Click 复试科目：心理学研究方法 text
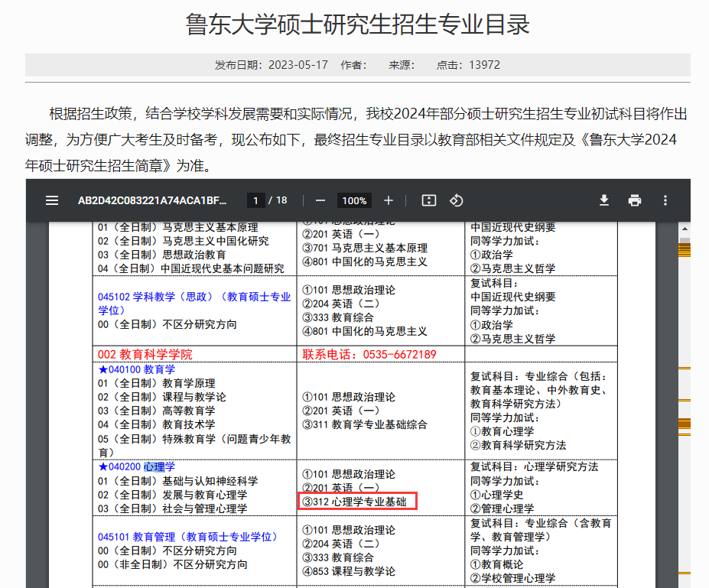The image size is (709, 588). [534, 467]
